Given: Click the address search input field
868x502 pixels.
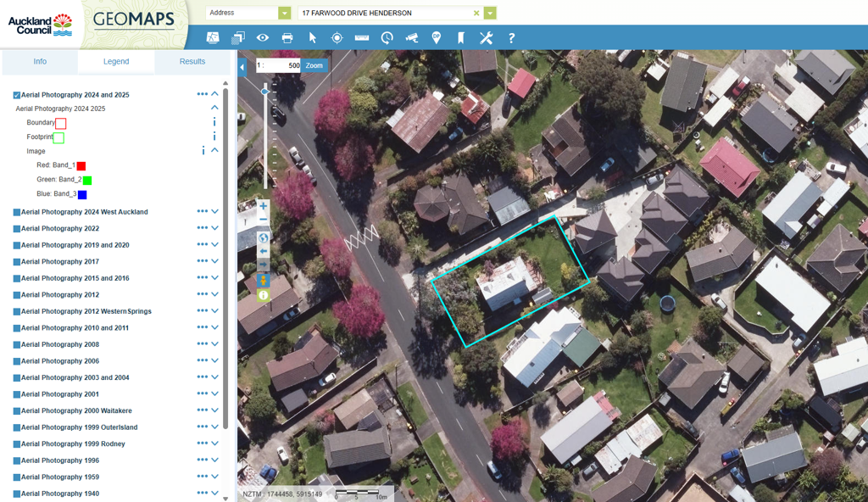Looking at the screenshot, I should tap(386, 14).
